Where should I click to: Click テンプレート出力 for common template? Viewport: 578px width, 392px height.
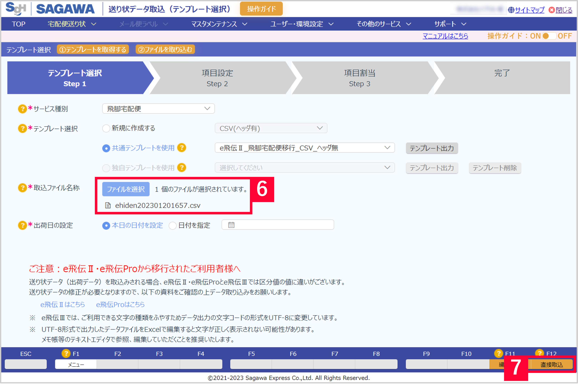(432, 148)
